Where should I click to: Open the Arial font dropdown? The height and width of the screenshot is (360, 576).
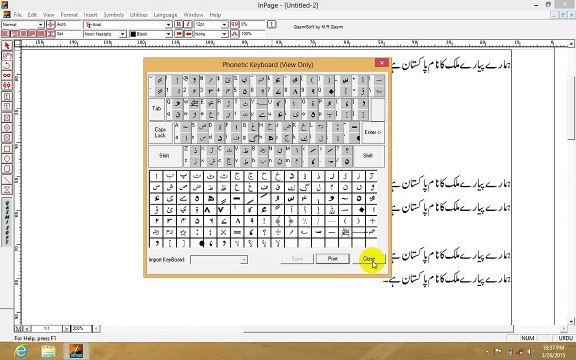[x=168, y=25]
